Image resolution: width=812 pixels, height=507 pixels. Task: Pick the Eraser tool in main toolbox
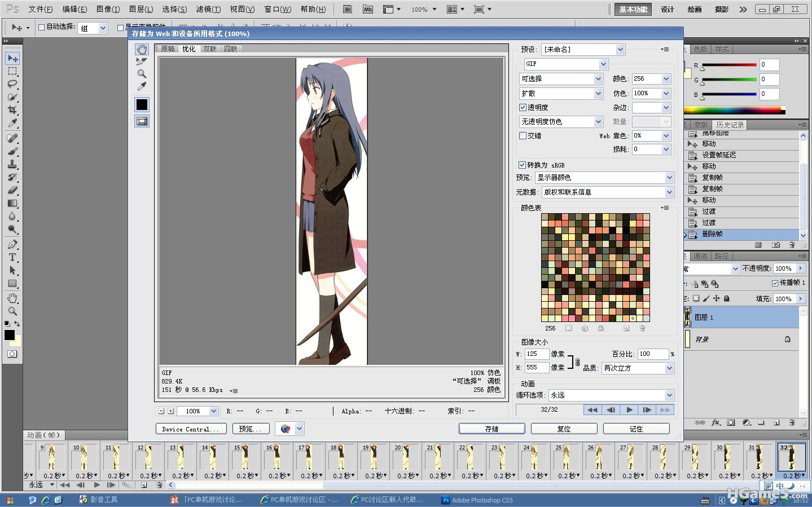coord(12,190)
